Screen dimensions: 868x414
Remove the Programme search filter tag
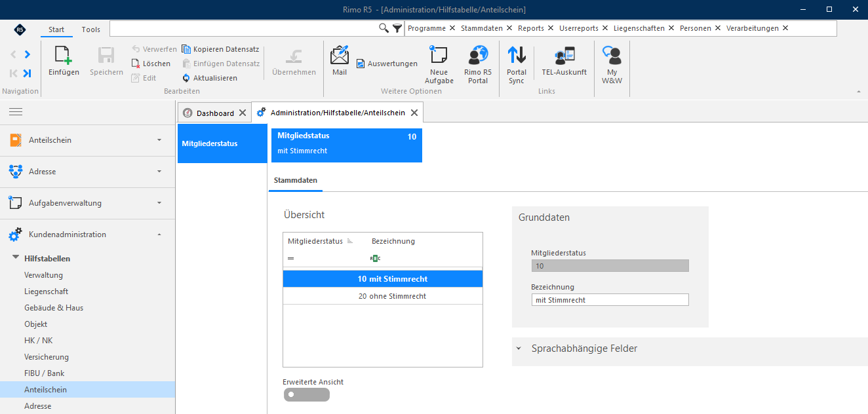[x=452, y=28]
